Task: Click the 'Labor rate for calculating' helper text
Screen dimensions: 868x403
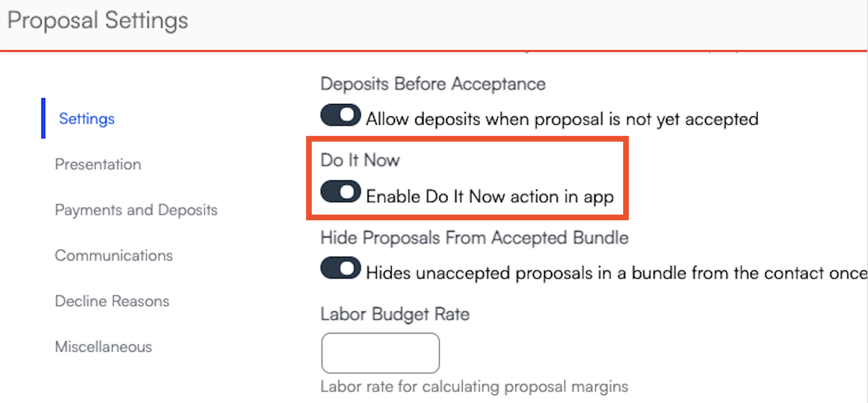Action: (474, 387)
